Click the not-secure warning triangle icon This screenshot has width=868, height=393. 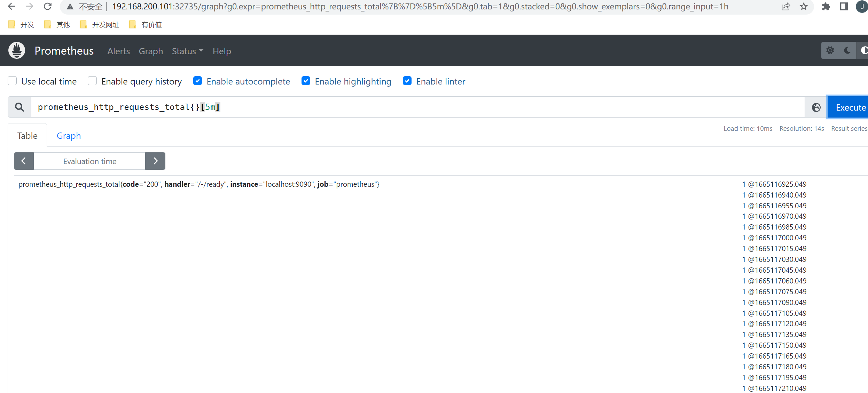coord(70,7)
